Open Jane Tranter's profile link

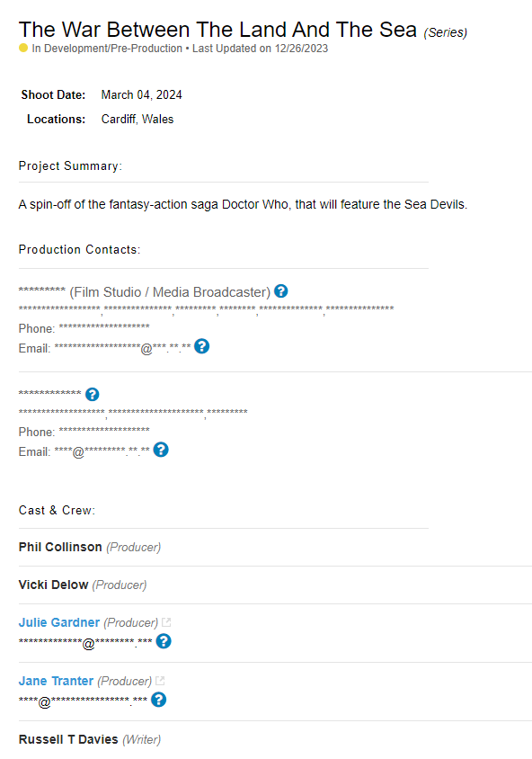[x=56, y=681]
